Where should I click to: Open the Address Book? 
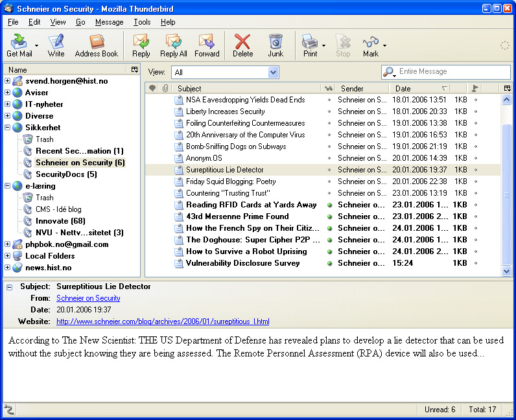96,45
